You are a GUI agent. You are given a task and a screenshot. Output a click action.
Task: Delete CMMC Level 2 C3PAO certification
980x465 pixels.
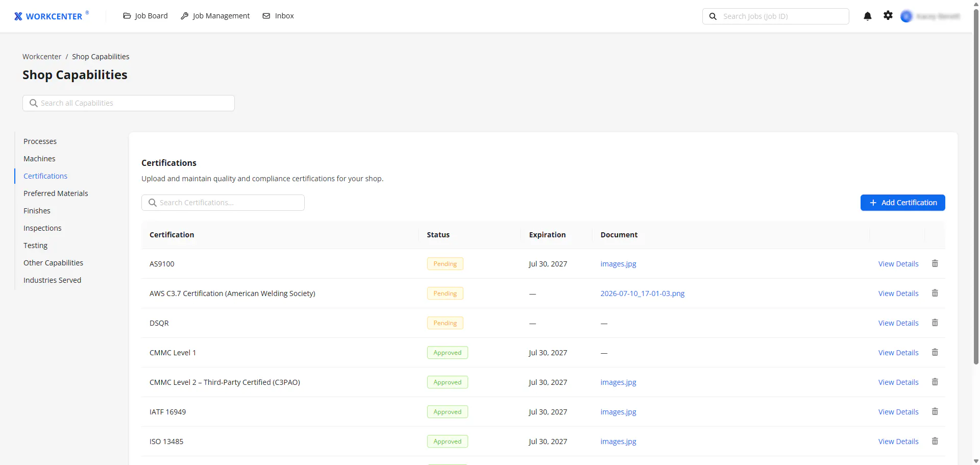coord(935,382)
